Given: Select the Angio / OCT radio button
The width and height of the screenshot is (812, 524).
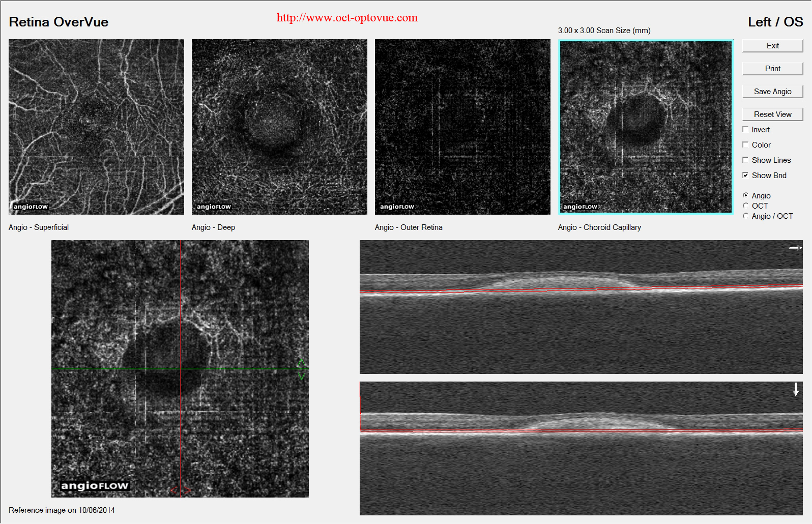Looking at the screenshot, I should (745, 216).
